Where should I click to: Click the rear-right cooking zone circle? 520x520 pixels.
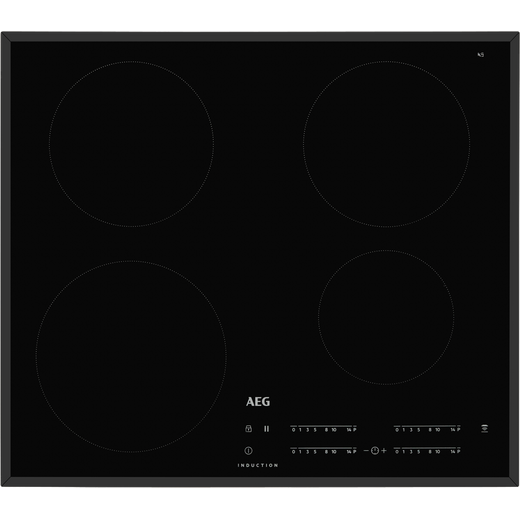coord(387,144)
